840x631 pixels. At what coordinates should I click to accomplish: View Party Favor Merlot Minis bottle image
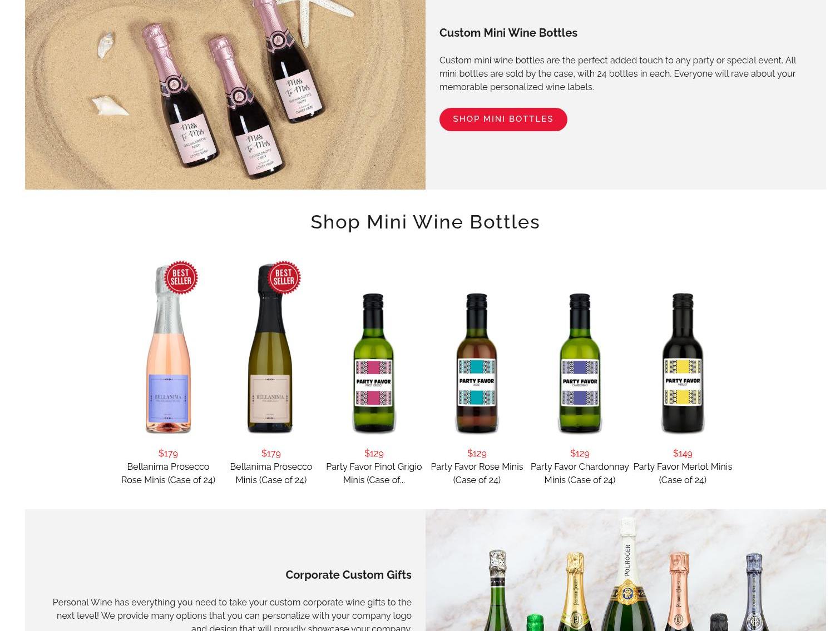683,363
